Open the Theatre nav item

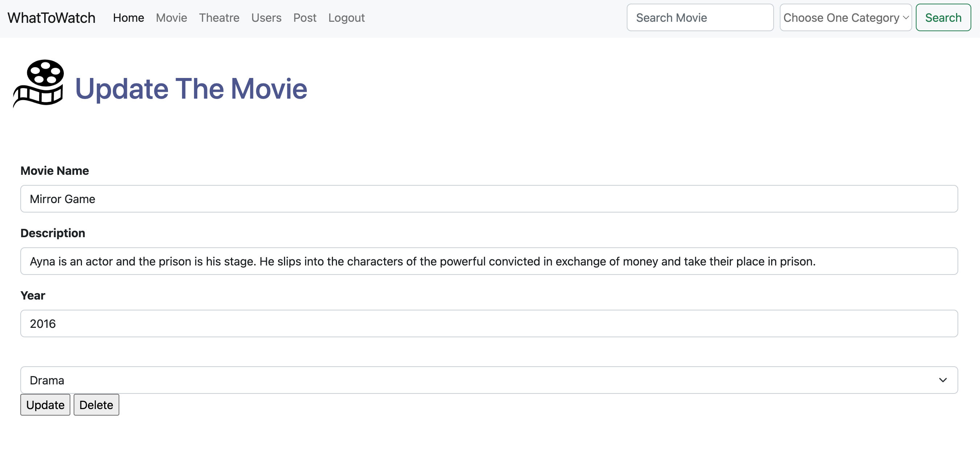pyautogui.click(x=219, y=18)
